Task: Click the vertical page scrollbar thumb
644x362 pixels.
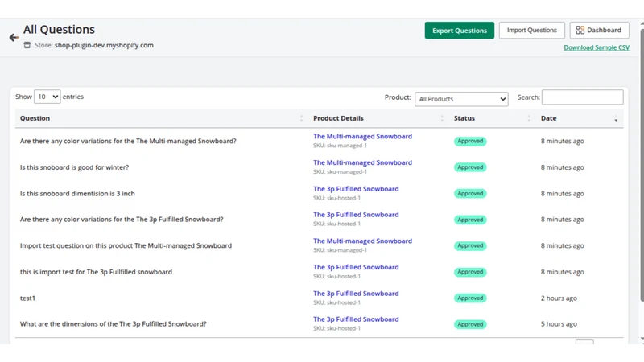Action: pyautogui.click(x=642, y=164)
